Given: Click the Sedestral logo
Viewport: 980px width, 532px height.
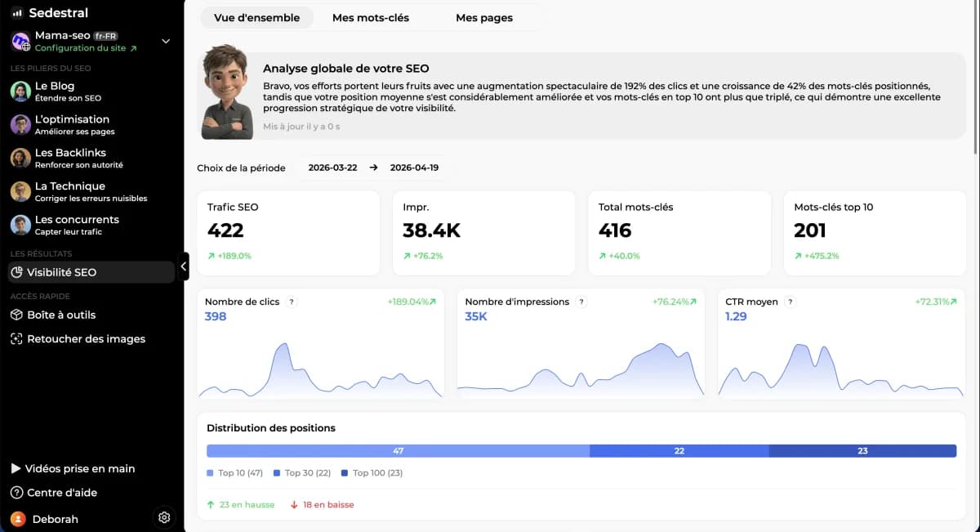Looking at the screenshot, I should click(49, 12).
